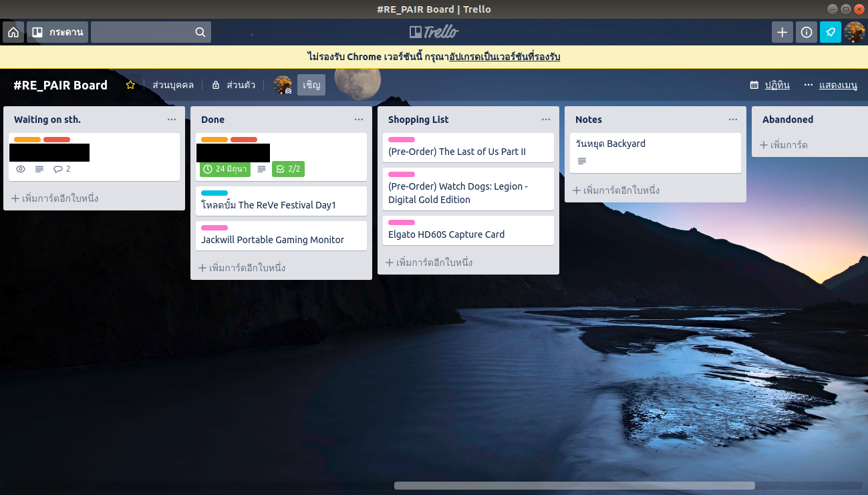Show the board menu (แสดงเมนู)
The width and height of the screenshot is (868, 495).
pyautogui.click(x=831, y=85)
